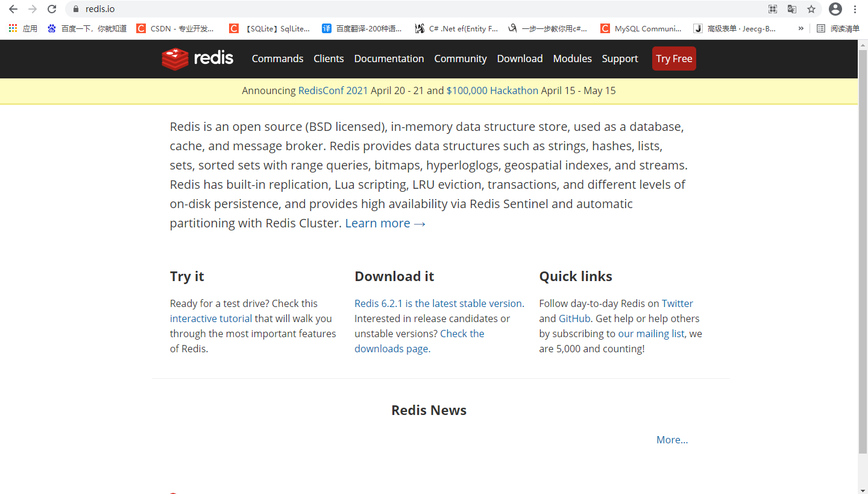Click the Quick links heading
This screenshot has width=868, height=494.
click(576, 276)
